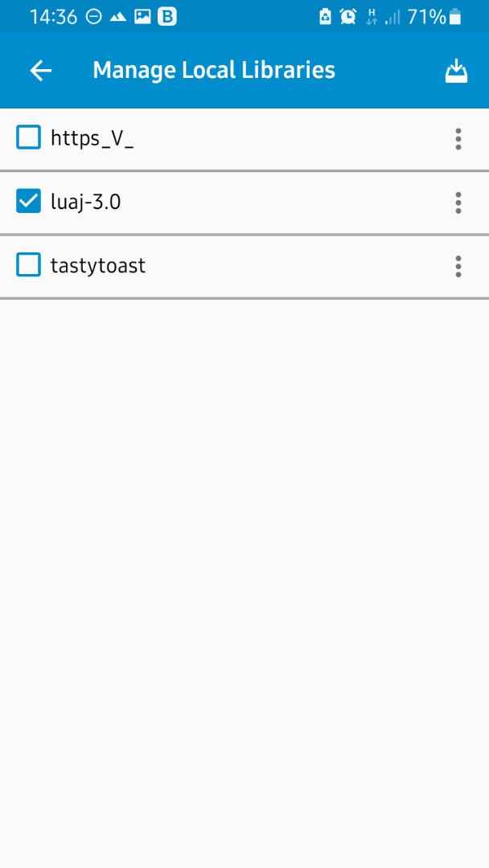The image size is (489, 868).
Task: Tap the do-not-disturb status icon
Action: 94,17
